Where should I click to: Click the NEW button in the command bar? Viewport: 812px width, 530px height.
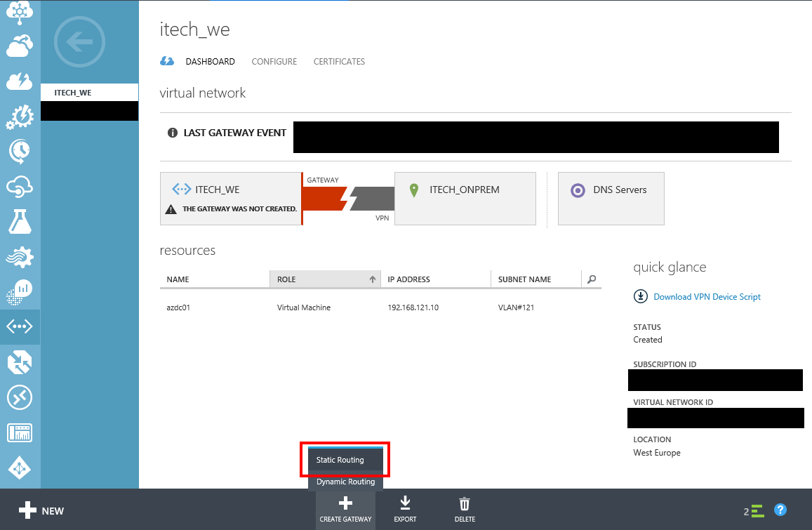pyautogui.click(x=41, y=511)
